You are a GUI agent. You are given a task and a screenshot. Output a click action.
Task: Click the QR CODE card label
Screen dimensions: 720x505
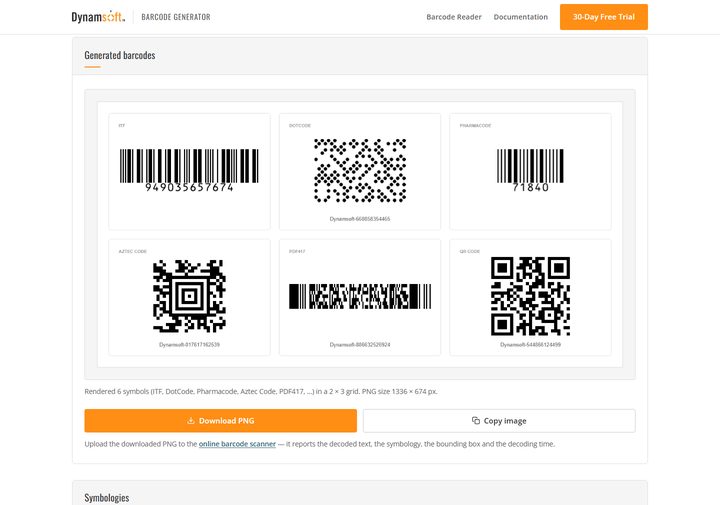point(470,251)
